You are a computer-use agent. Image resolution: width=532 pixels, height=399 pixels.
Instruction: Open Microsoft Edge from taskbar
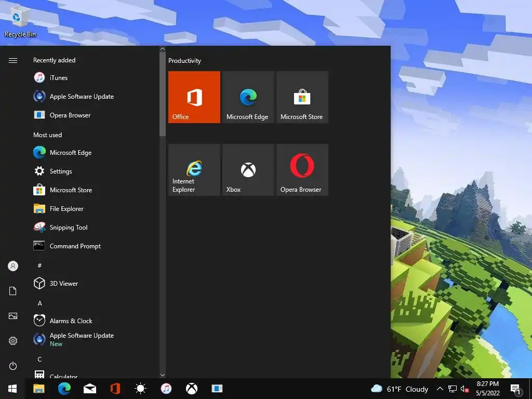[x=64, y=389]
